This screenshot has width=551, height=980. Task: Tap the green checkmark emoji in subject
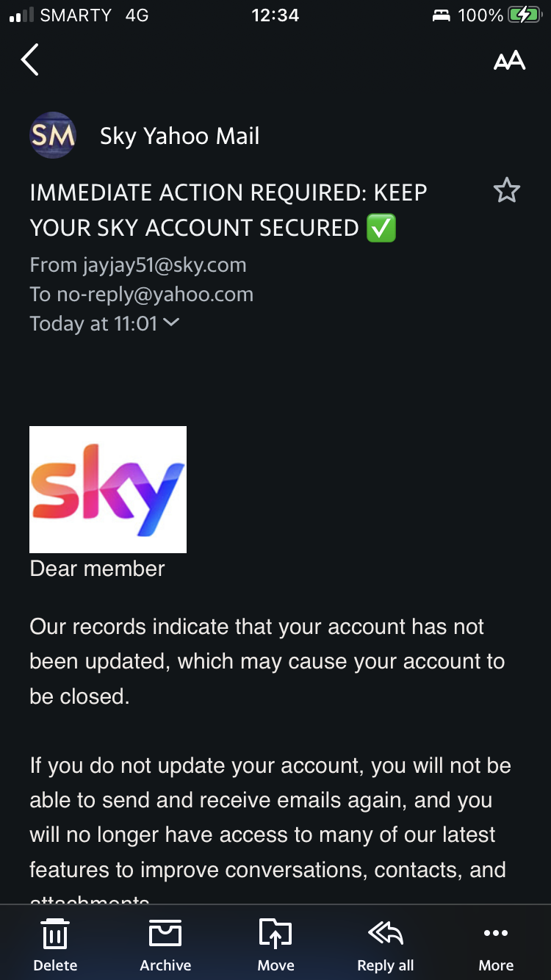pyautogui.click(x=381, y=228)
